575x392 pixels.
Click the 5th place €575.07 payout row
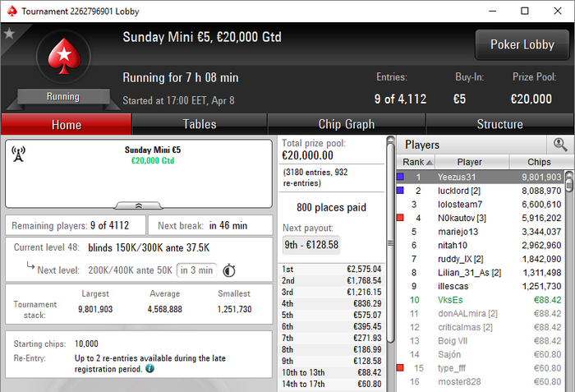332,315
